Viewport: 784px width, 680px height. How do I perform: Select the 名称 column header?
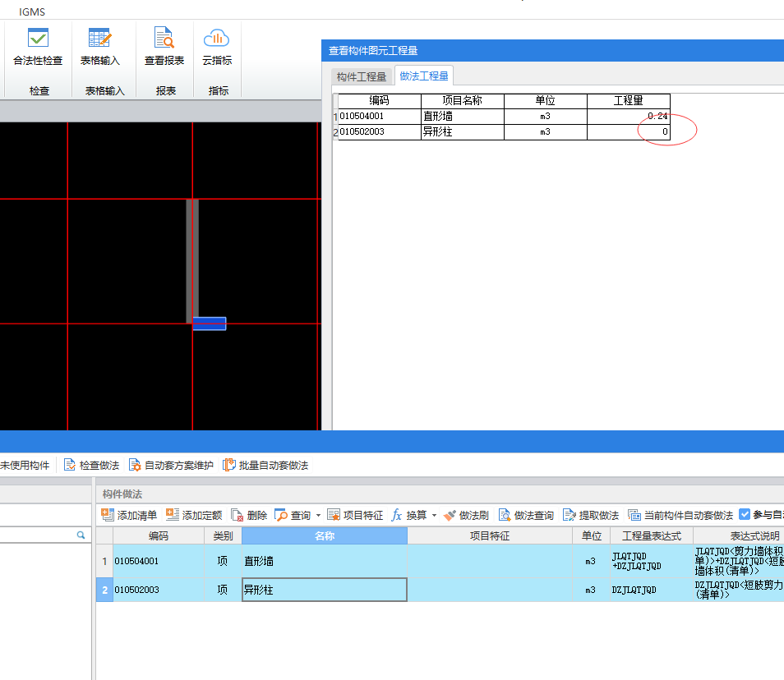click(325, 535)
